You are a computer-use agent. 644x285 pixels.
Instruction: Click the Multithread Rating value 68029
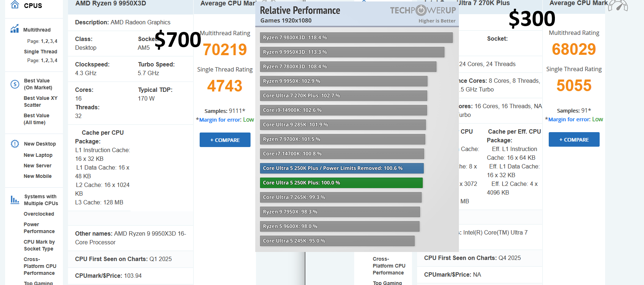574,49
